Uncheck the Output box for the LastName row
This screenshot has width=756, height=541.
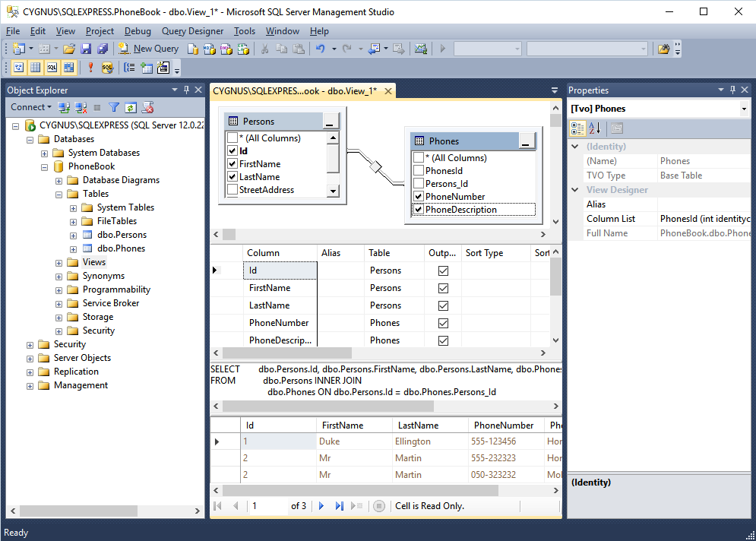pos(443,305)
